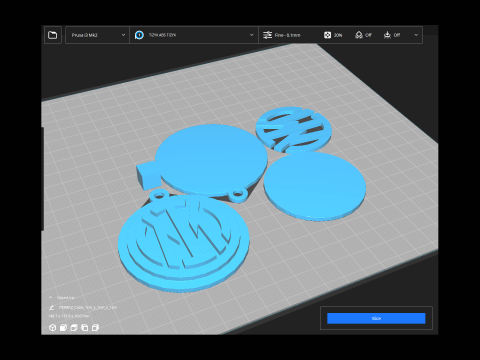The height and width of the screenshot is (360, 480).
Task: Switch to the right side view cube icon
Action: 95,328
